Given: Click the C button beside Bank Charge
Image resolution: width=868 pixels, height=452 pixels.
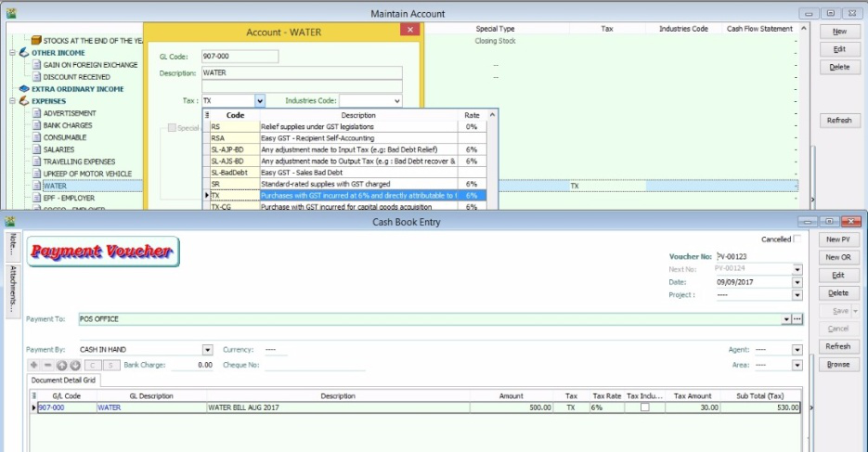Looking at the screenshot, I should click(x=93, y=365).
